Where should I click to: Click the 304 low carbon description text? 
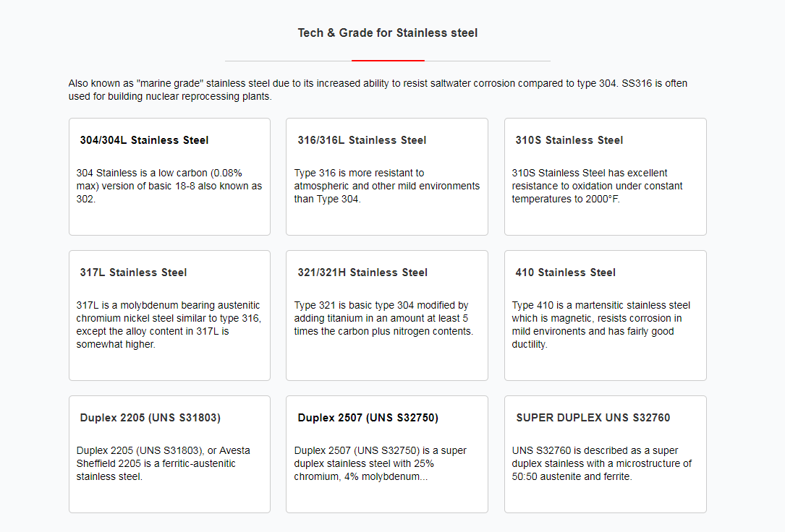[169, 186]
